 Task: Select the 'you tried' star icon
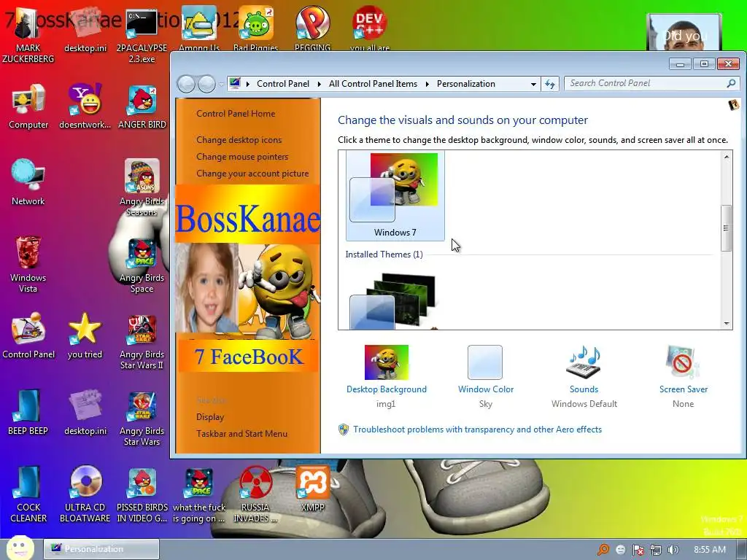[85, 335]
